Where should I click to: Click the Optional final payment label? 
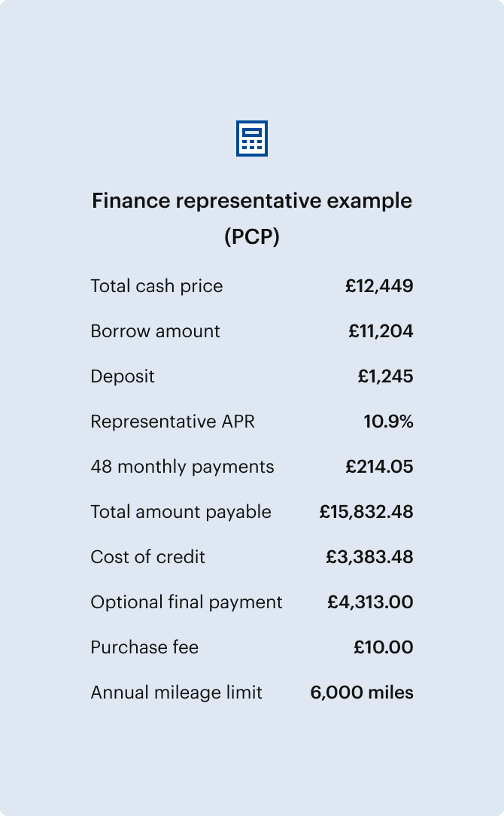187,602
